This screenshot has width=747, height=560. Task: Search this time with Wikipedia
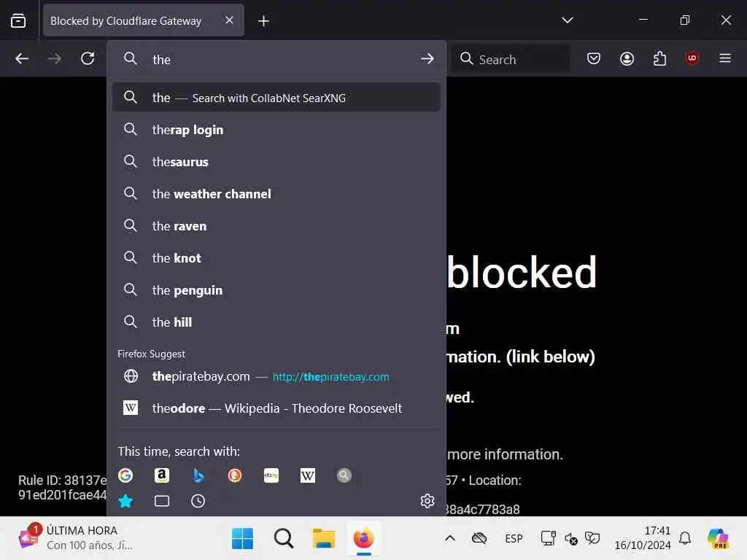tap(307, 475)
